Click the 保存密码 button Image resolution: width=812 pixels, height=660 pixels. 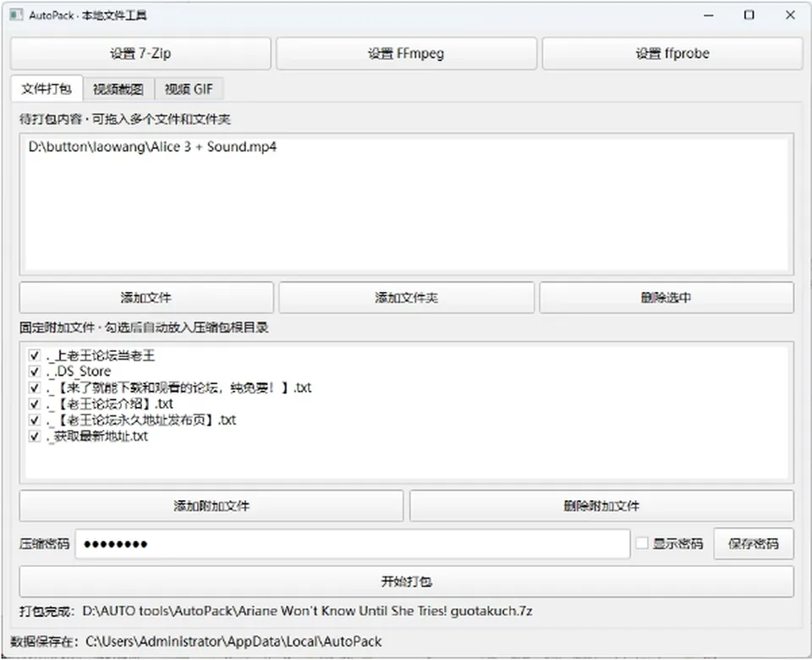pos(753,543)
